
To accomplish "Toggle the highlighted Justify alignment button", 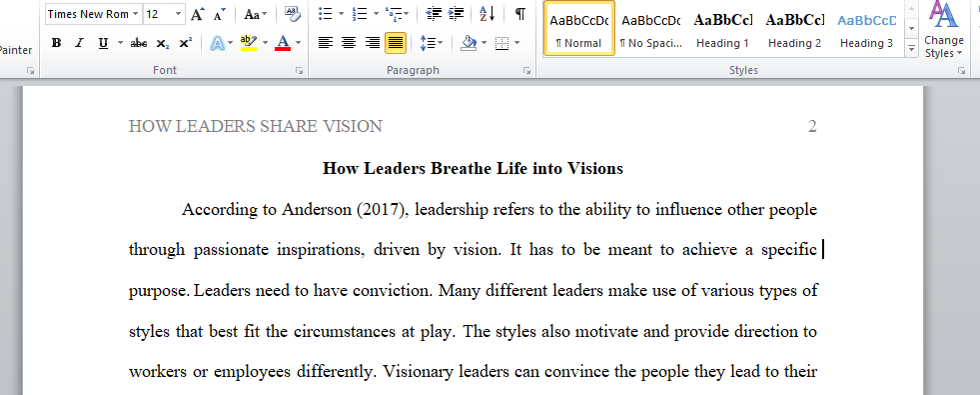I will click(396, 43).
